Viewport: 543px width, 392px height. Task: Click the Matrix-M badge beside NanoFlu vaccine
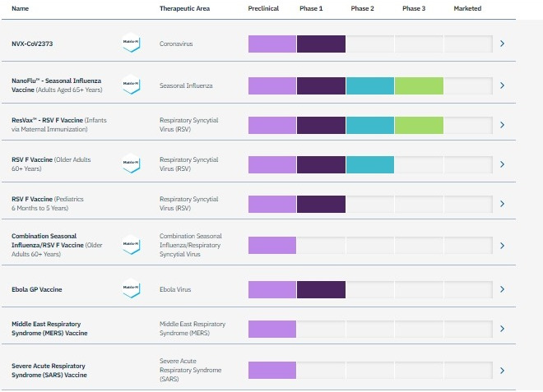[132, 85]
